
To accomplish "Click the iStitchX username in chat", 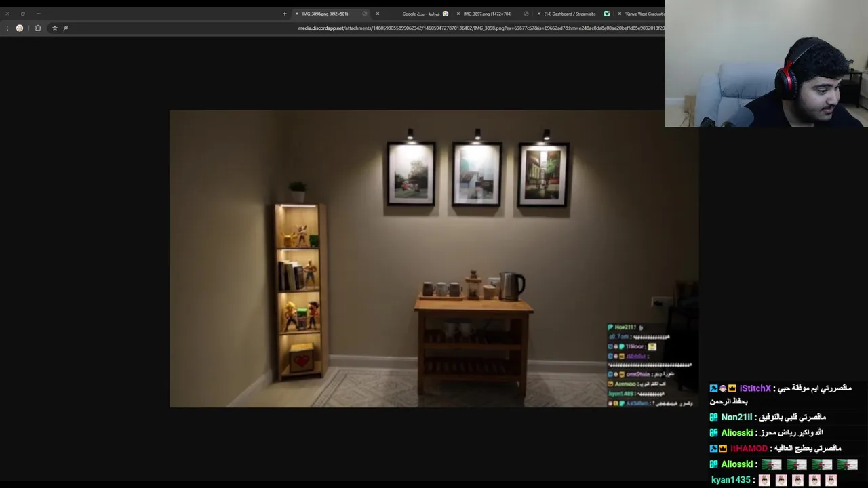I will 755,388.
